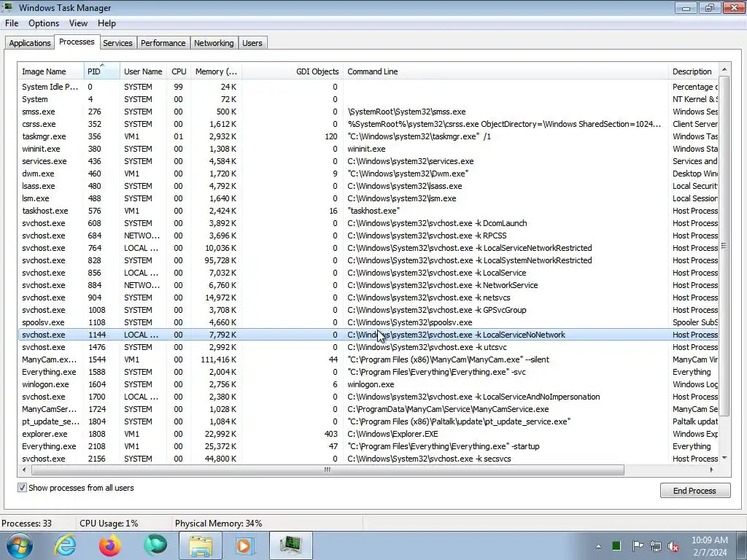Click the Task Manager taskbar button
The height and width of the screenshot is (560, 747).
[x=291, y=545]
